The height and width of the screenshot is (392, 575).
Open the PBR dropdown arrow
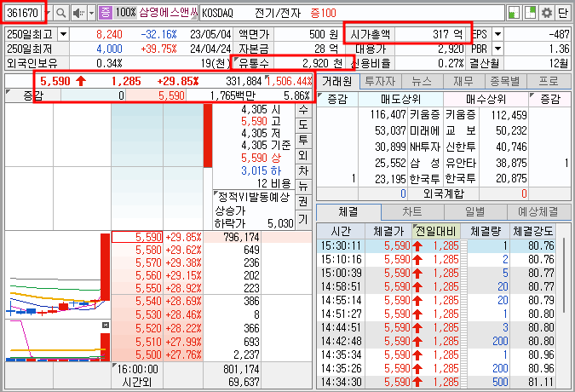tap(497, 49)
